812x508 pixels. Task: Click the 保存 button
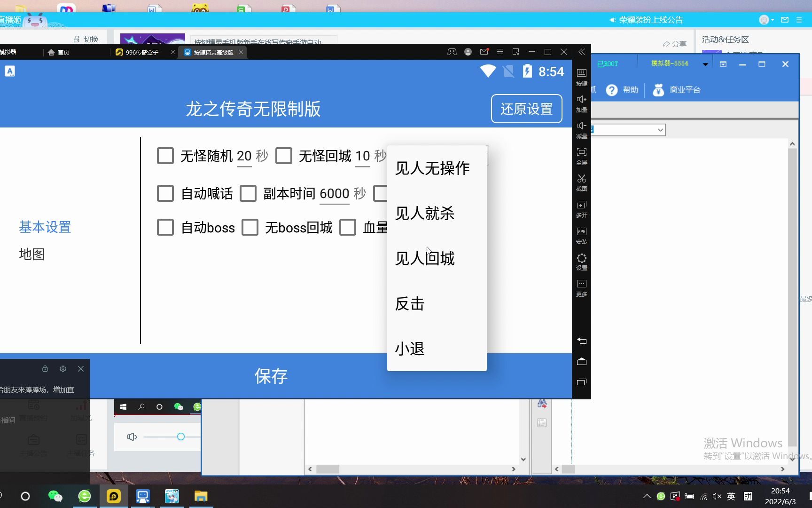click(271, 376)
